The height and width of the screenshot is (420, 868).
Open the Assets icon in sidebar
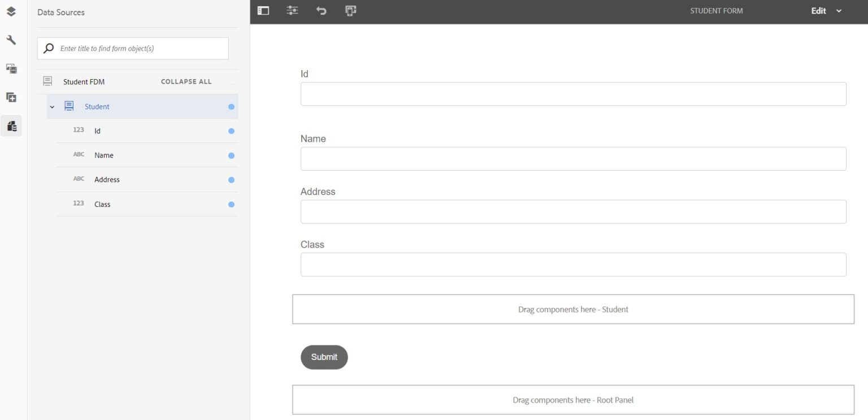click(x=11, y=69)
